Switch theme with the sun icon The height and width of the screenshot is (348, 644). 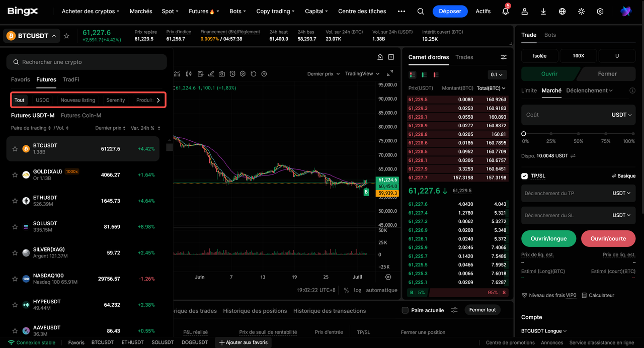click(x=581, y=11)
